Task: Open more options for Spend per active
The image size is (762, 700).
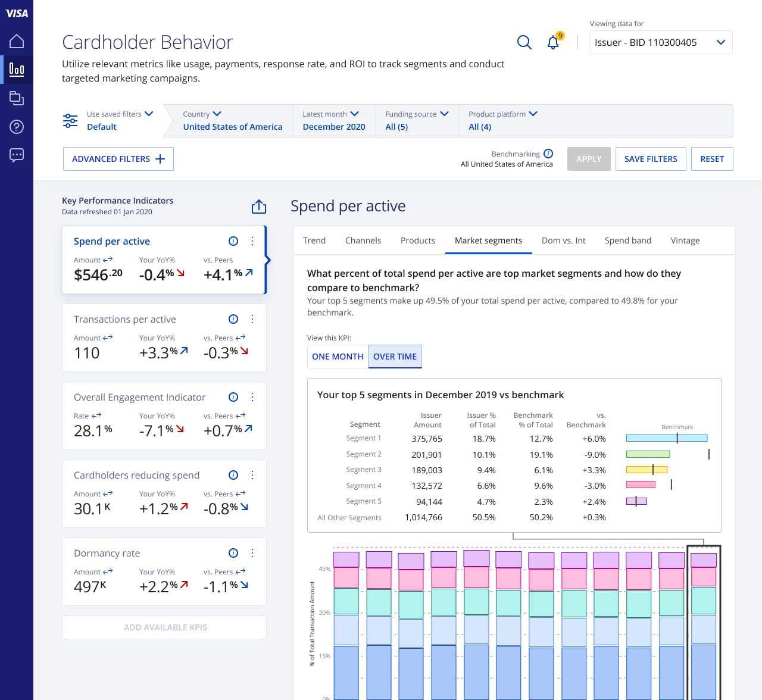Action: (252, 241)
